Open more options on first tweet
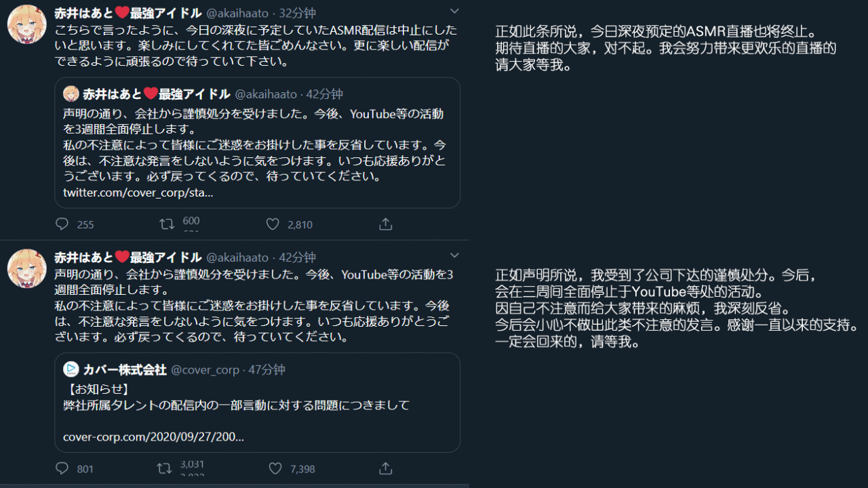This screenshot has width=868, height=488. [x=454, y=11]
